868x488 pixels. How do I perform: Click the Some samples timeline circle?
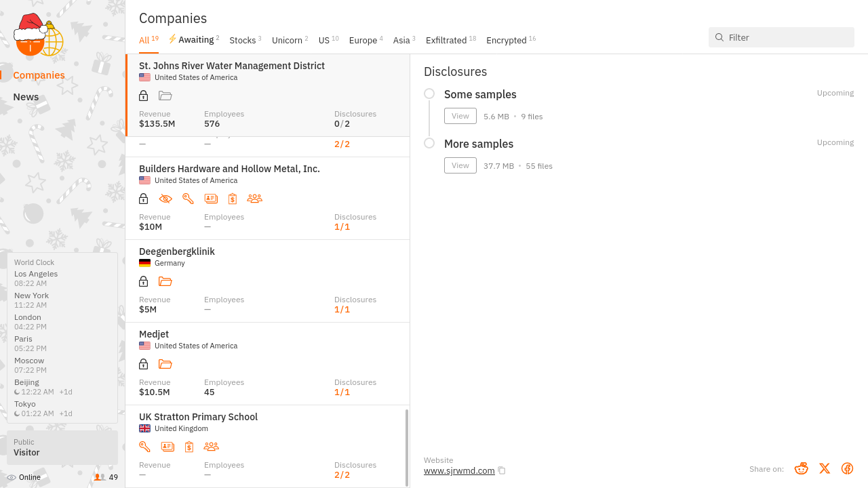[x=429, y=94]
